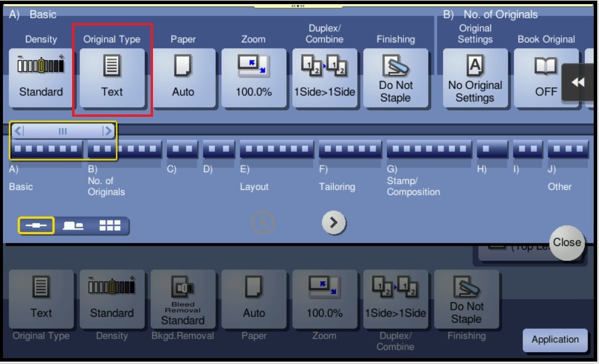The image size is (599, 364).
Task: Open the Density setting in the Basic panel
Action: click(41, 78)
